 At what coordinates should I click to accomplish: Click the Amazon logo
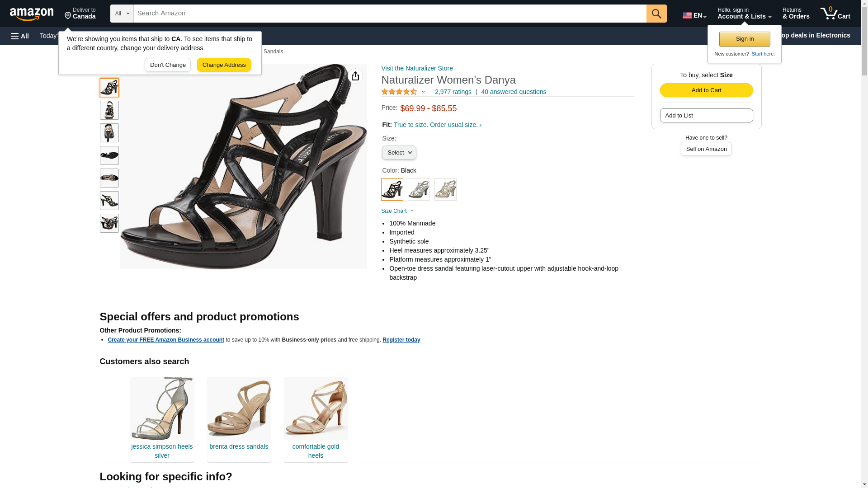pos(32,14)
